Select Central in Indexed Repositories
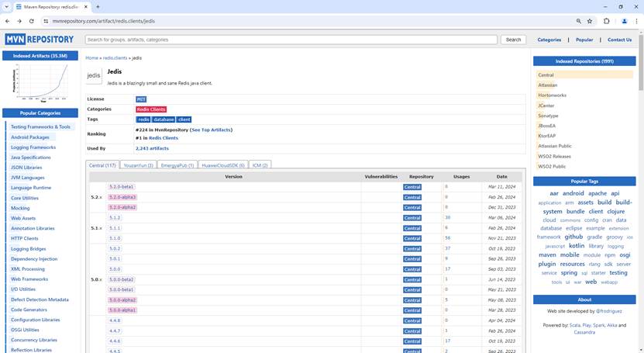The width and height of the screenshot is (644, 353). (546, 75)
